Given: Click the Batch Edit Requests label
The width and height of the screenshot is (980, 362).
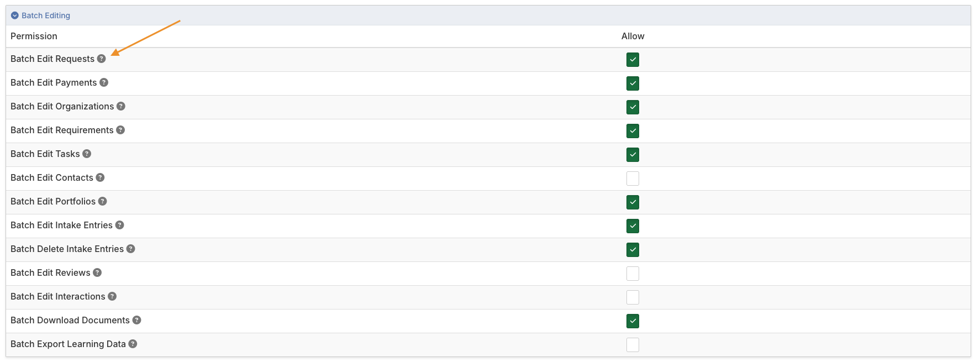Looking at the screenshot, I should tap(52, 59).
